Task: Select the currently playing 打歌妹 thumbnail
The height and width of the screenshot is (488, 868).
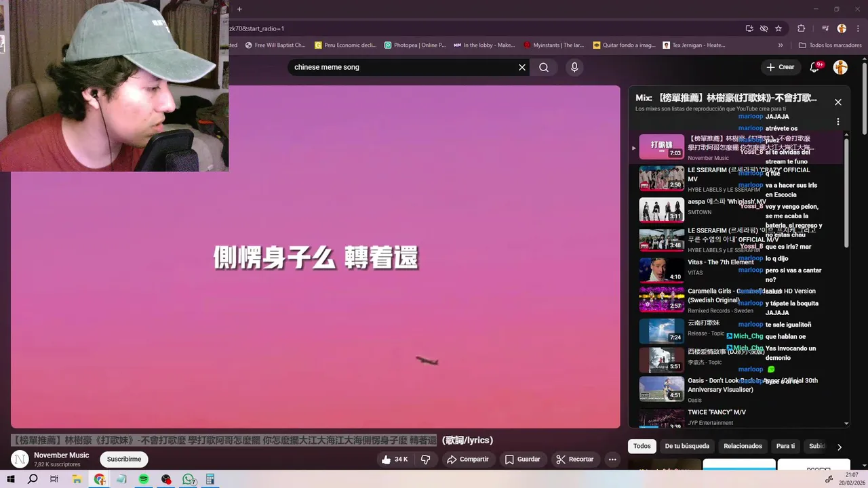Action: [661, 146]
